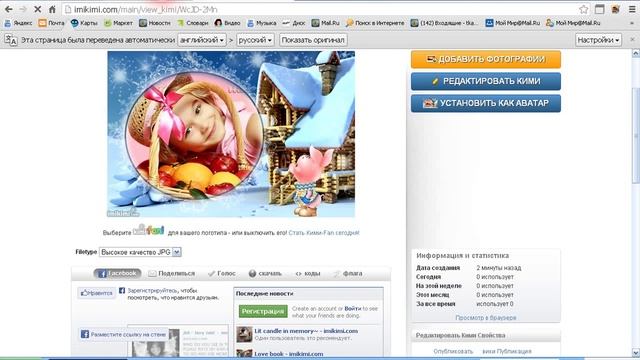Click green Регистрация button
640x360 pixels.
tap(263, 311)
